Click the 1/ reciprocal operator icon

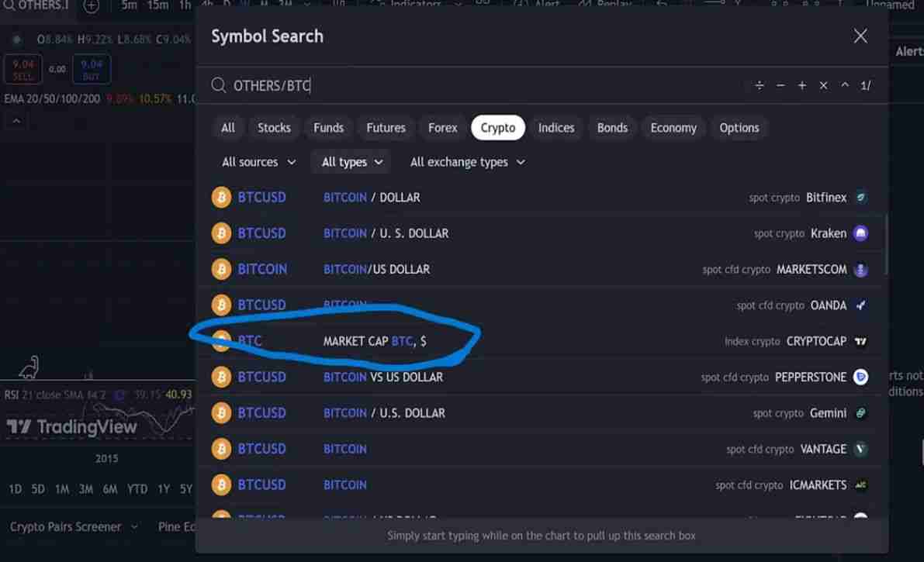(x=864, y=85)
